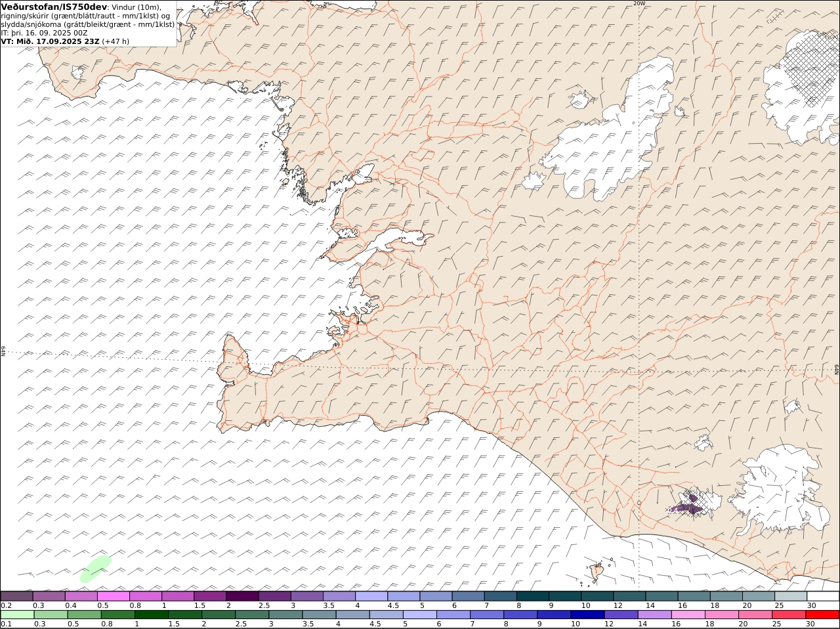The image size is (840, 629).
Task: Click the '20W' longitude label
Action: [639, 3]
